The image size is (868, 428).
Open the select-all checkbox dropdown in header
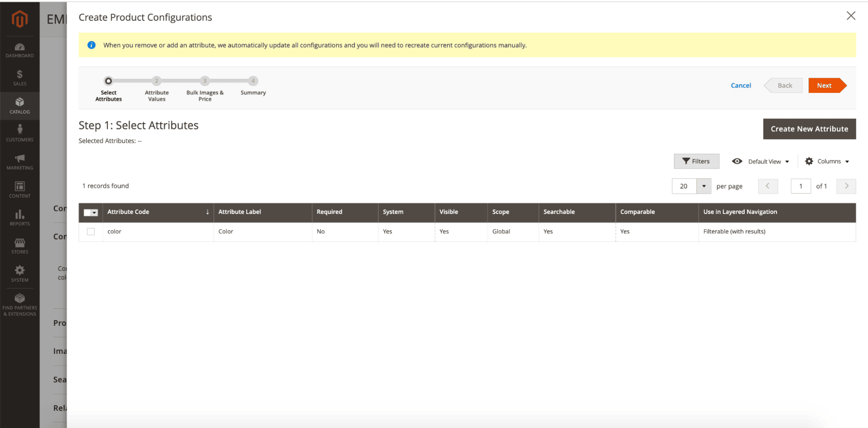tap(91, 213)
